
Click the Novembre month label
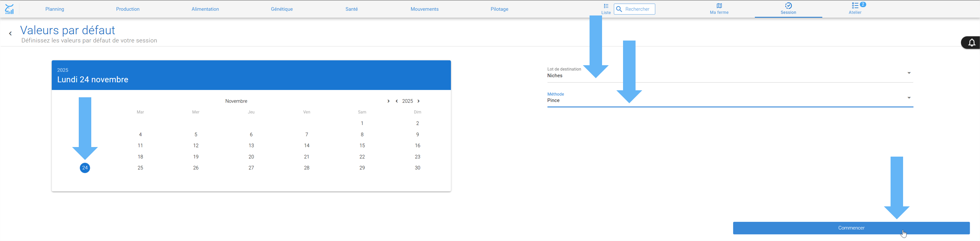point(236,101)
